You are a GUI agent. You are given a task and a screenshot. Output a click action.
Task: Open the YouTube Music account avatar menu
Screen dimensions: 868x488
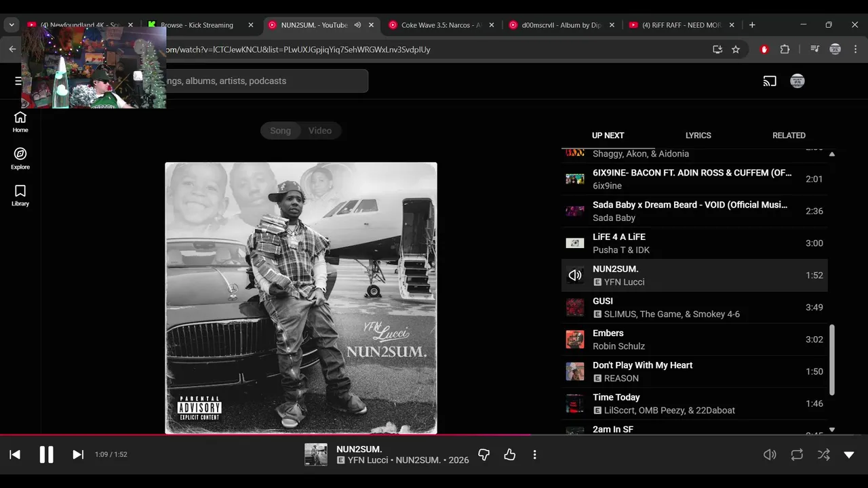797,81
